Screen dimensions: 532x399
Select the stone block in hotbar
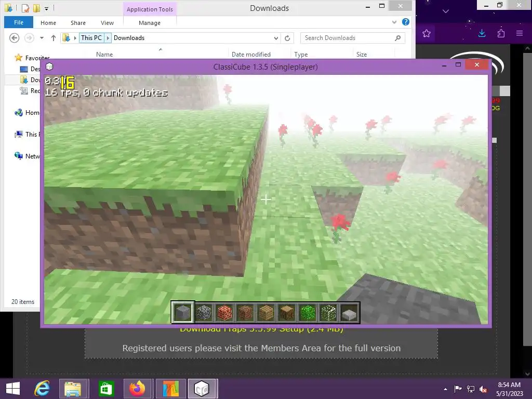click(x=182, y=312)
